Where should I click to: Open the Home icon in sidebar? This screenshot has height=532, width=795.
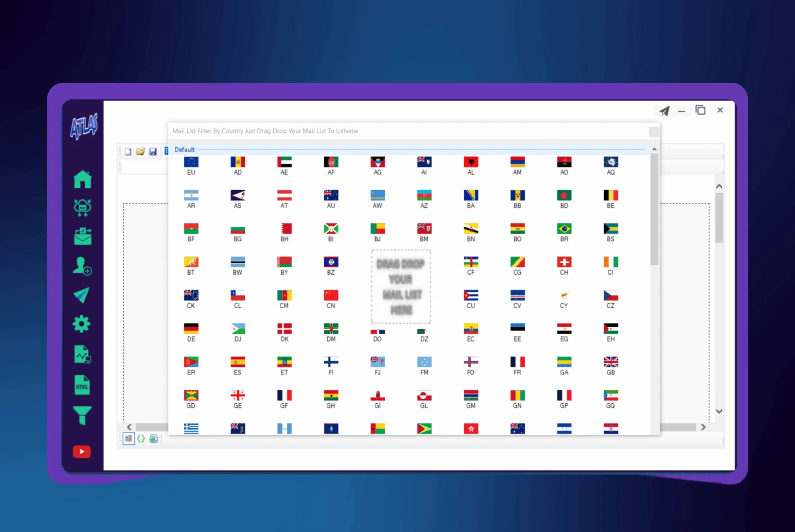pyautogui.click(x=82, y=179)
